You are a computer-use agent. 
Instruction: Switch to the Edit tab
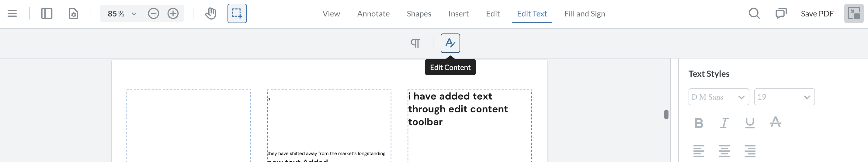point(493,13)
